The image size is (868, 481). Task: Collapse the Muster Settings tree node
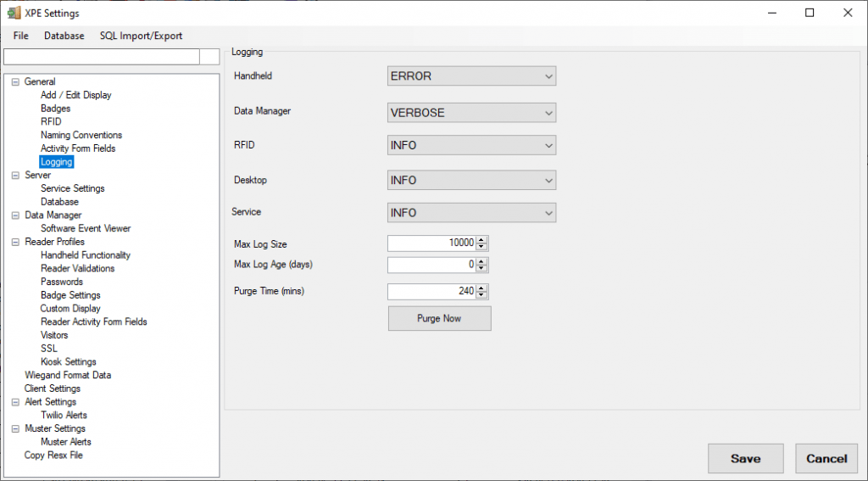15,428
